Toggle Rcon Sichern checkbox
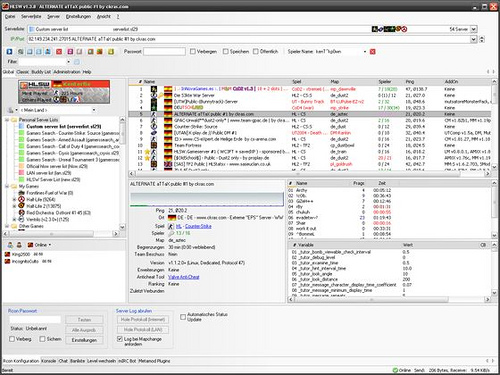 pos(42,339)
